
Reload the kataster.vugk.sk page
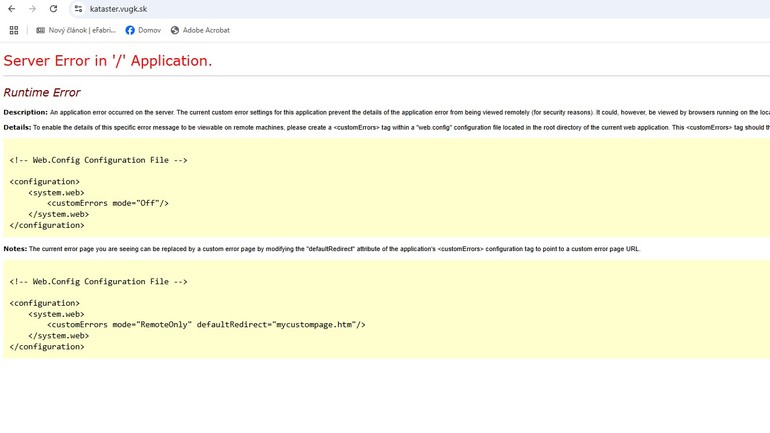[53, 9]
